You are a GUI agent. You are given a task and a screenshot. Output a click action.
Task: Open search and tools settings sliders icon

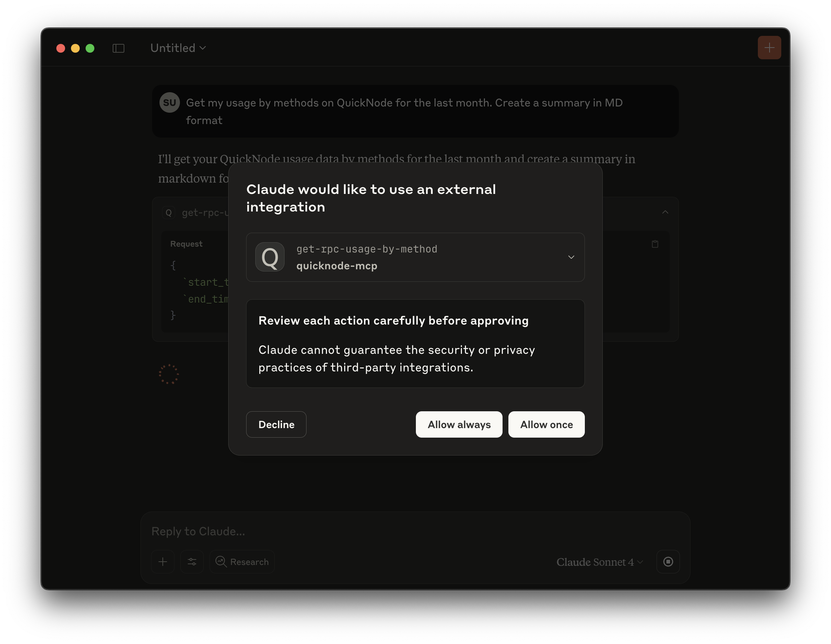[x=192, y=561]
